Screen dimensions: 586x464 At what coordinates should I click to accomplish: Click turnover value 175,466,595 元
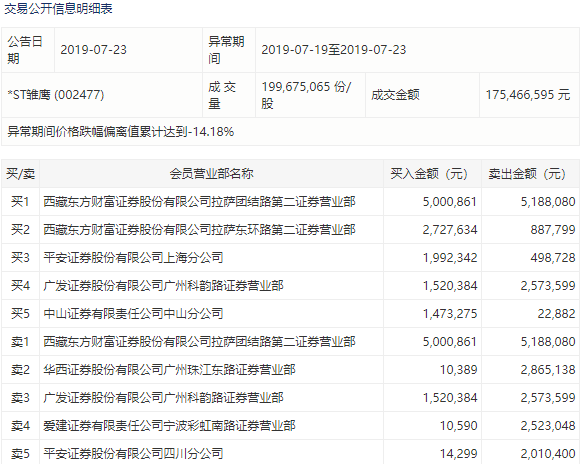click(x=528, y=95)
